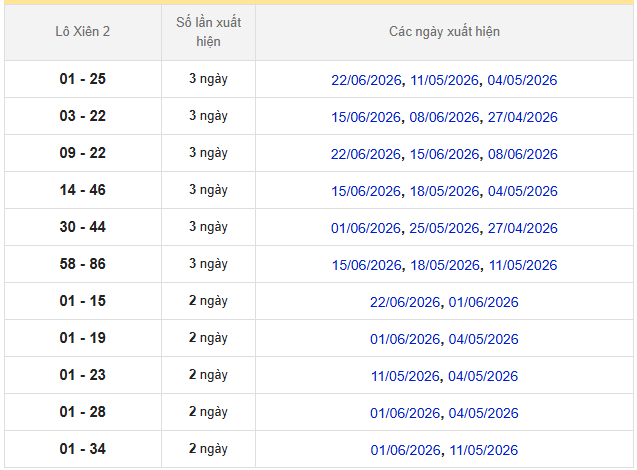View the 25/05/2026 result for 30 - 44

click(444, 228)
